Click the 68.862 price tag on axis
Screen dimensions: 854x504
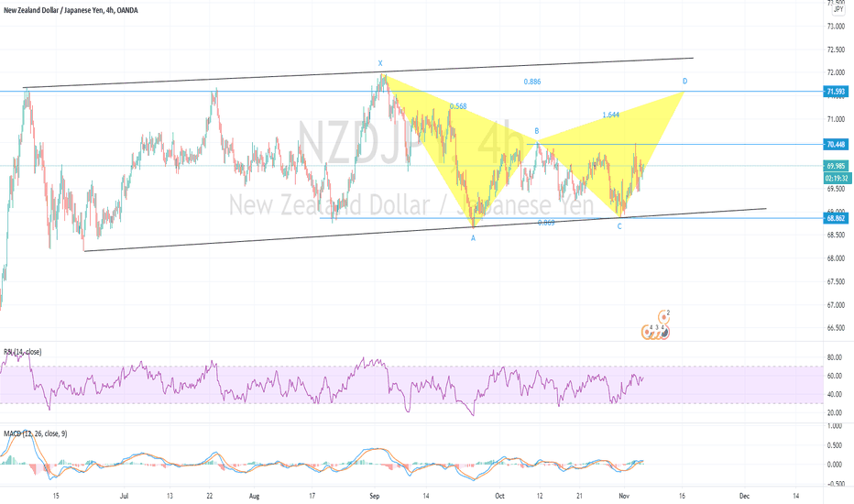pos(836,218)
